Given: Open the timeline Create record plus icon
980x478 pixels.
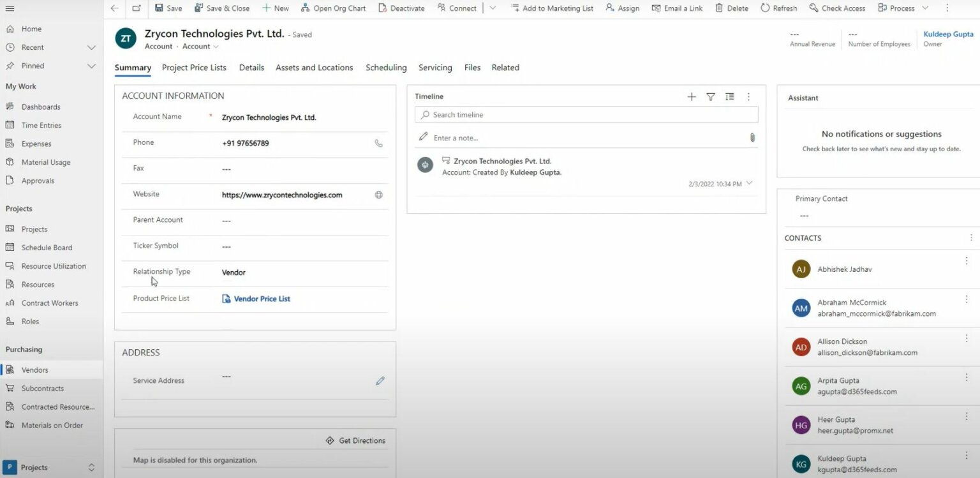Looking at the screenshot, I should pos(692,96).
